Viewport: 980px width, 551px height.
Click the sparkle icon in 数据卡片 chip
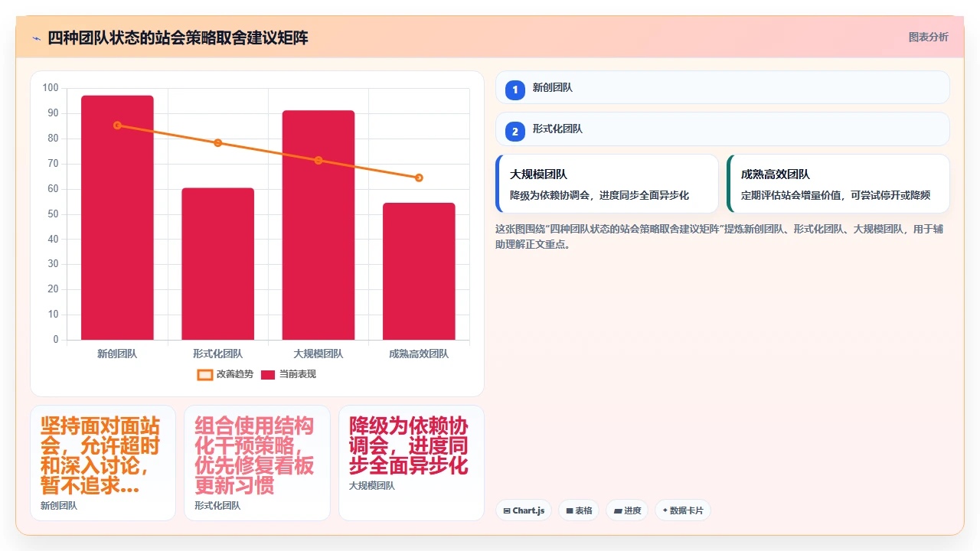pos(665,510)
